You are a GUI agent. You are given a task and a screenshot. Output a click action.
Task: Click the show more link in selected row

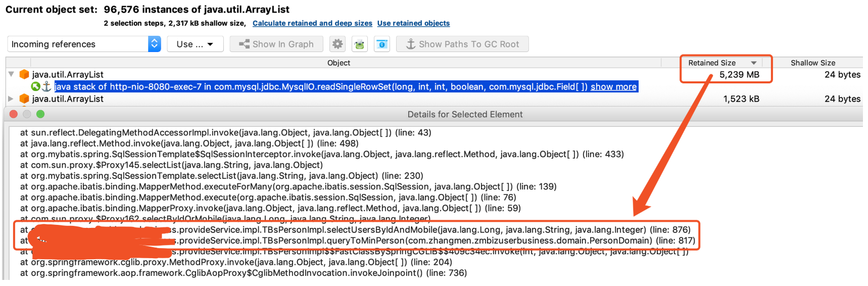click(x=613, y=87)
